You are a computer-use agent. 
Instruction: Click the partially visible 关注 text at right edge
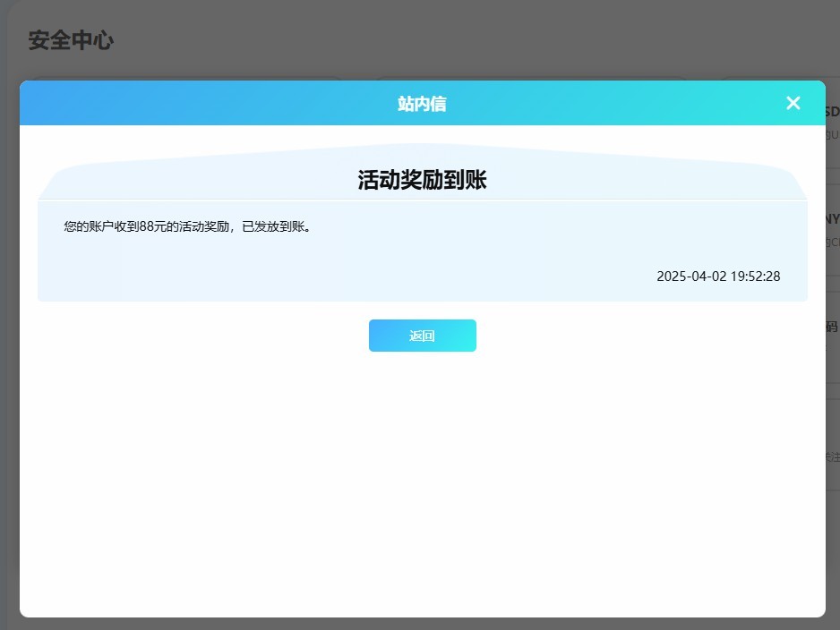click(x=833, y=456)
